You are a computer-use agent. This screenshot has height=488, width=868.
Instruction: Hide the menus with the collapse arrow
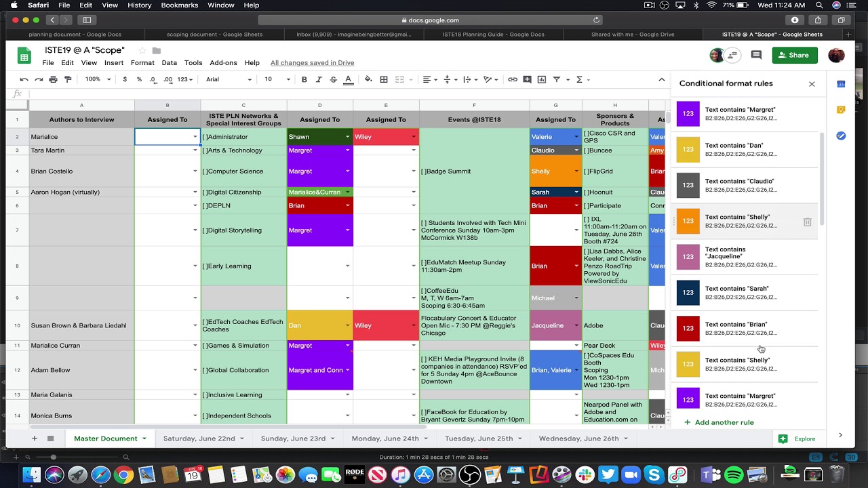[662, 79]
